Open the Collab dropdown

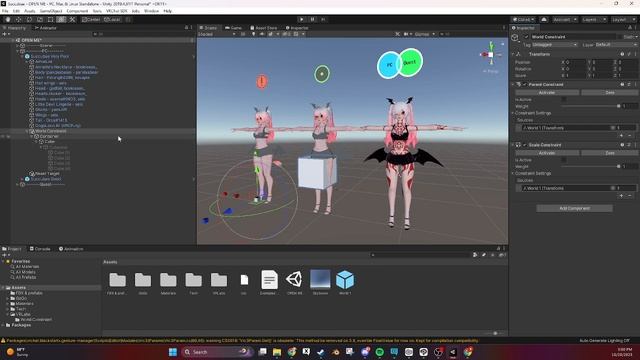click(x=524, y=19)
